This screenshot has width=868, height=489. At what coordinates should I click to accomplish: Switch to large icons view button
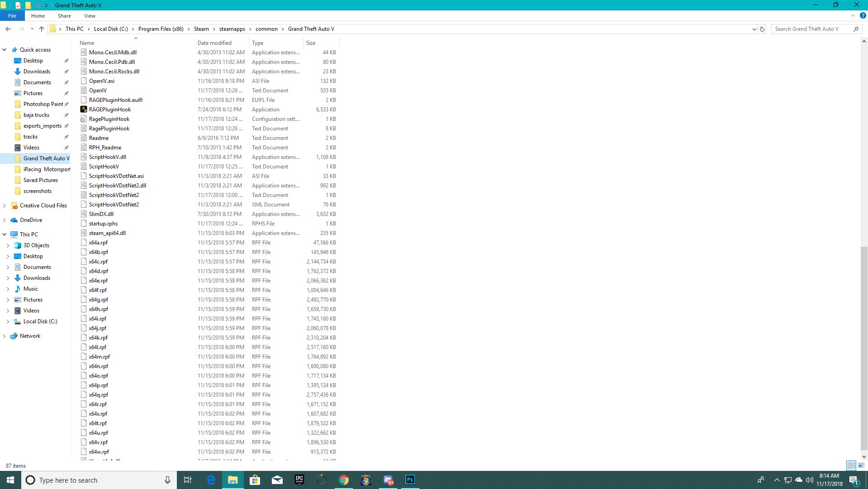tap(861, 465)
